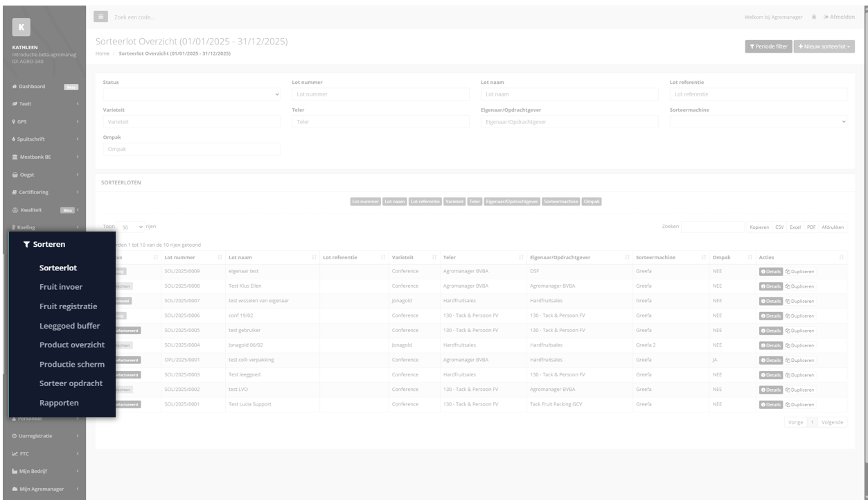Select Leeggoed buffer in the Sorteren menu
Viewport: 868px width, 504px height.
[69, 325]
